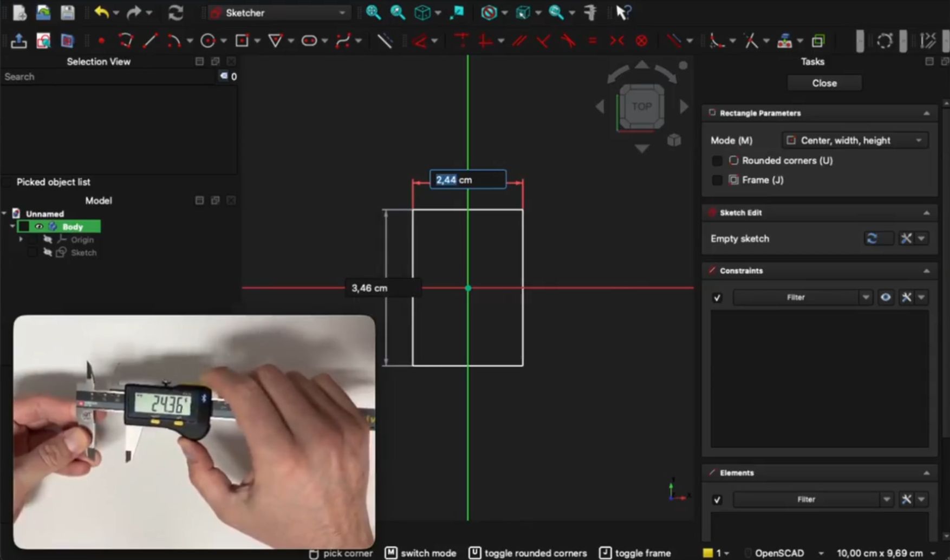Pick the circle creation tool
Screen dimensions: 950x560
207,41
